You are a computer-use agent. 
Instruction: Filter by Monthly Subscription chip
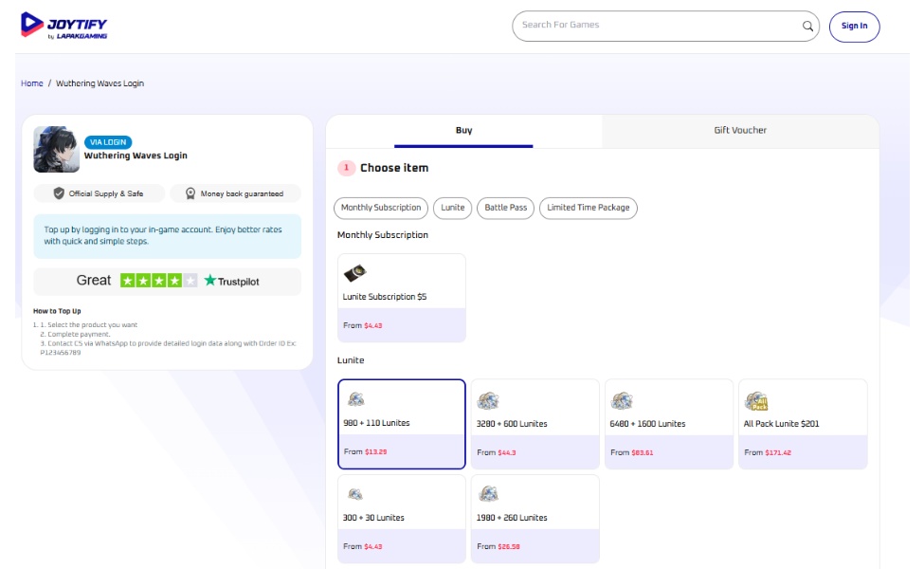point(381,208)
